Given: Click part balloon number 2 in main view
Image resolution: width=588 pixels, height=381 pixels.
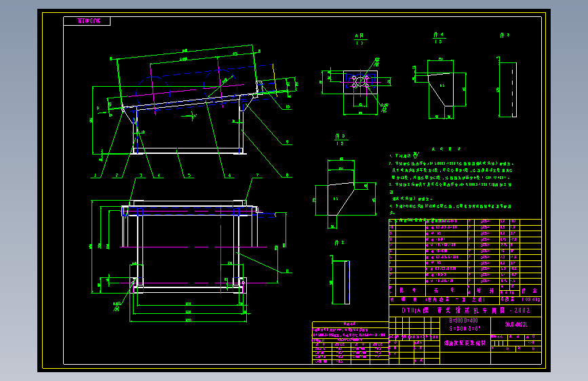Looking at the screenshot, I should (117, 175).
